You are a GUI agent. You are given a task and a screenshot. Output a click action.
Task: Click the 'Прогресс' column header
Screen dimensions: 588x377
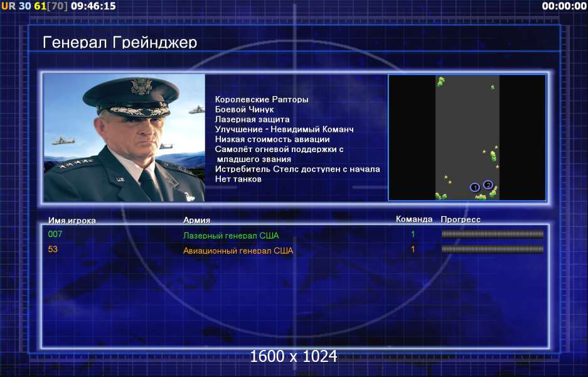[x=461, y=219]
